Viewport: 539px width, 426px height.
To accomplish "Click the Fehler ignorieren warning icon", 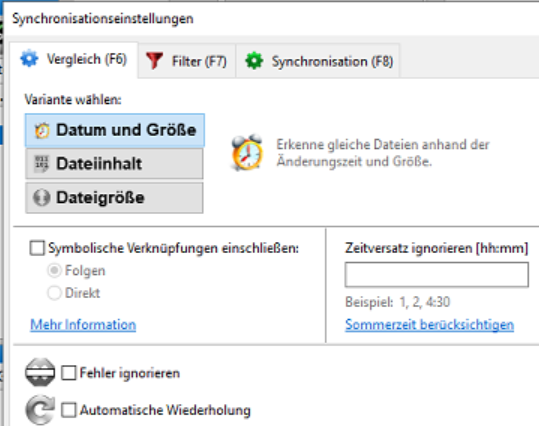I will (40, 372).
